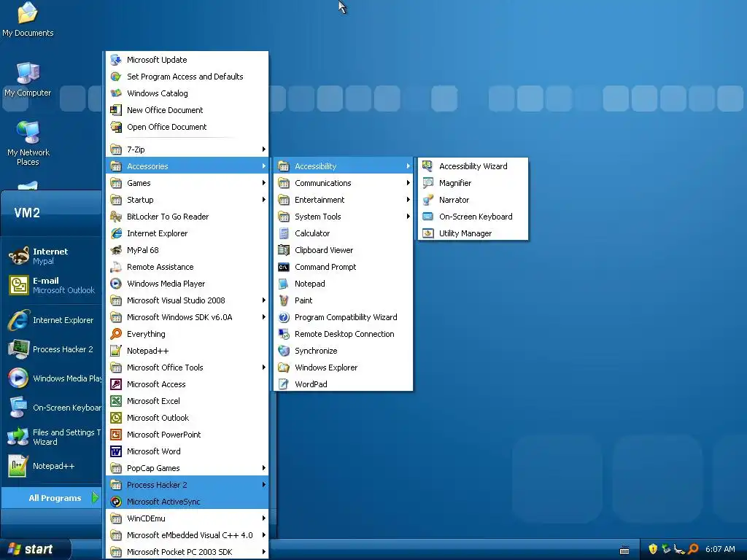The width and height of the screenshot is (747, 560).
Task: Expand the 7-Zip submenu
Action: (187, 149)
